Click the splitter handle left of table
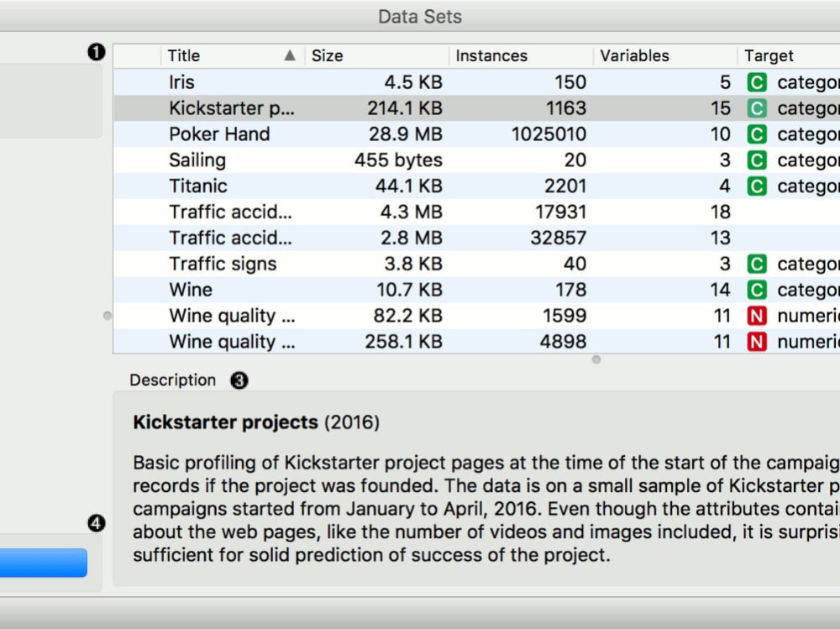The image size is (840, 629). pos(108,316)
